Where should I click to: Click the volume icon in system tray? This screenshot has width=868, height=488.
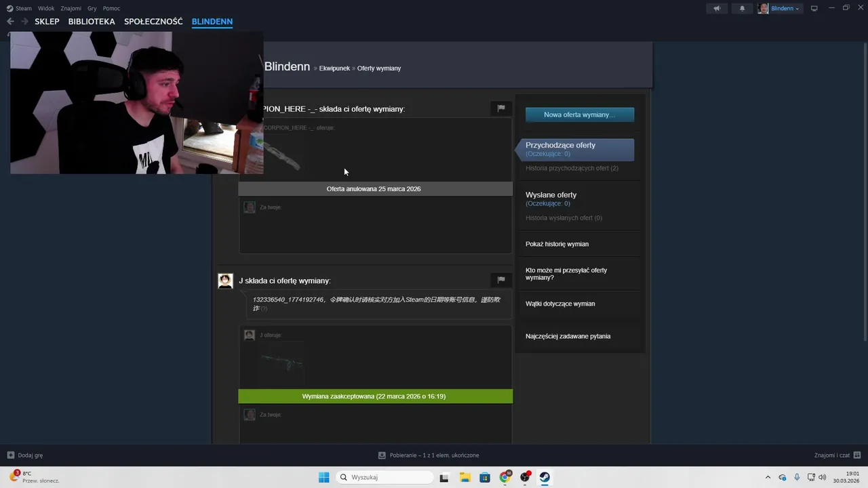pos(823,477)
